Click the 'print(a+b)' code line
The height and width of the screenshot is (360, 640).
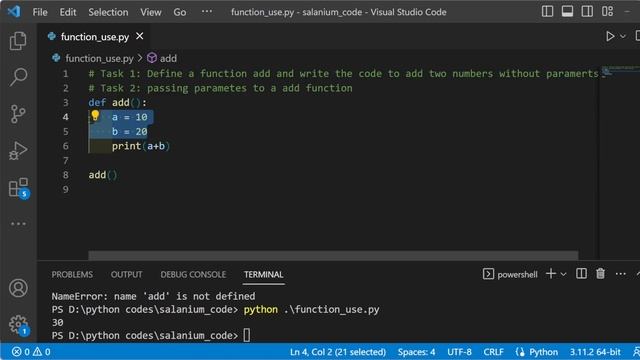tap(141, 146)
